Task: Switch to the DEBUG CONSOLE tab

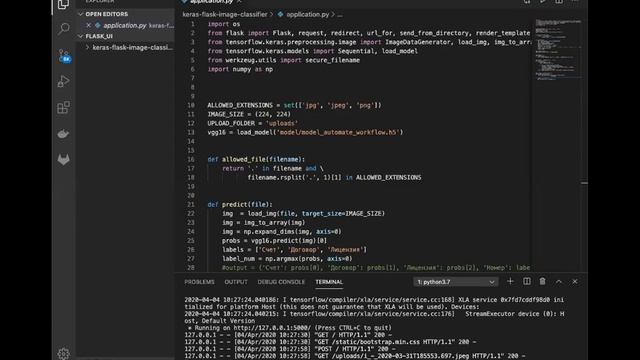Action: (281, 282)
